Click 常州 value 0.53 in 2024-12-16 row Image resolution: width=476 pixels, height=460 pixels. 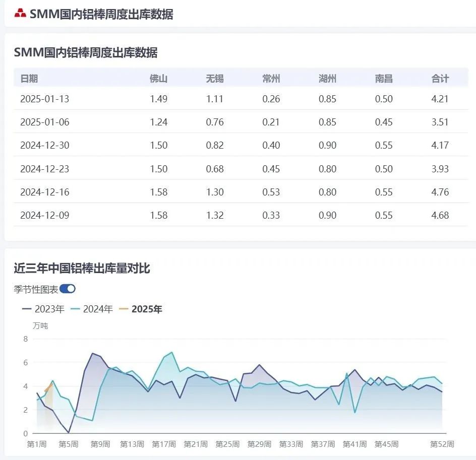[271, 192]
